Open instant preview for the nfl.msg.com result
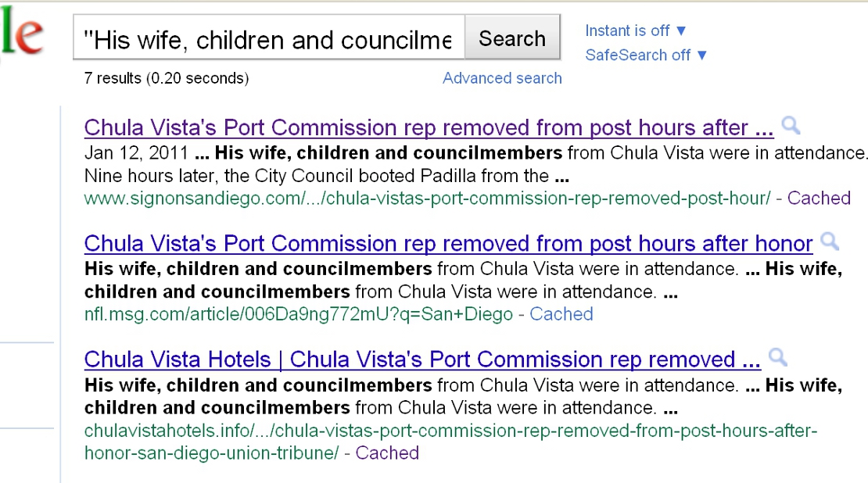This screenshot has width=868, height=483. [830, 241]
